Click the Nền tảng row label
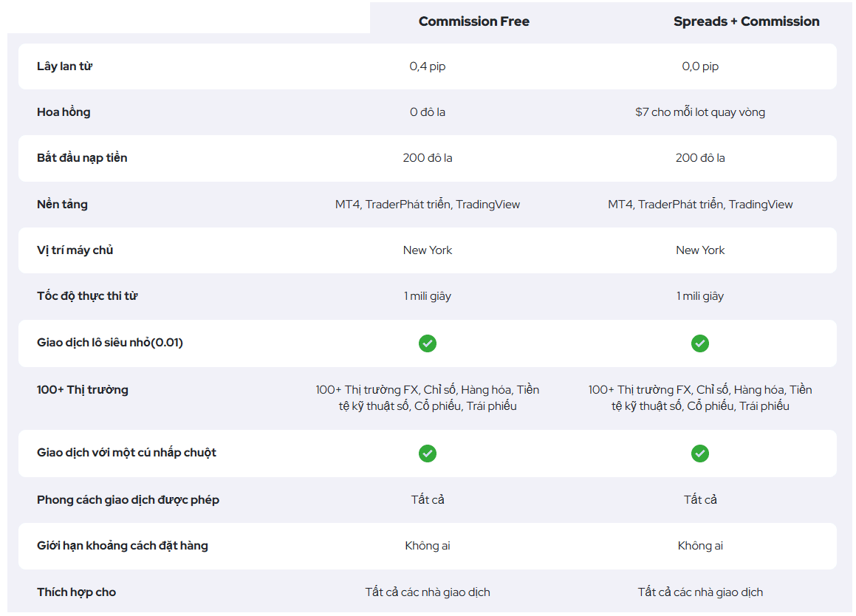Image resolution: width=856 pixels, height=616 pixels. 62,205
